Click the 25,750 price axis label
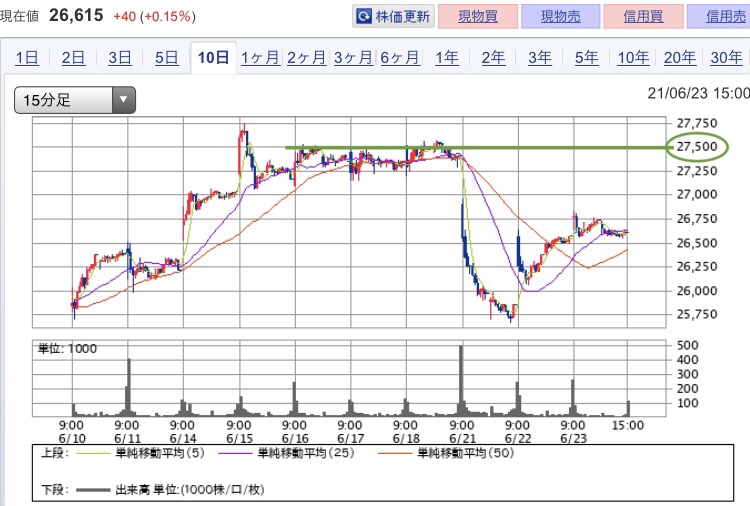The image size is (750, 506). coord(697,314)
